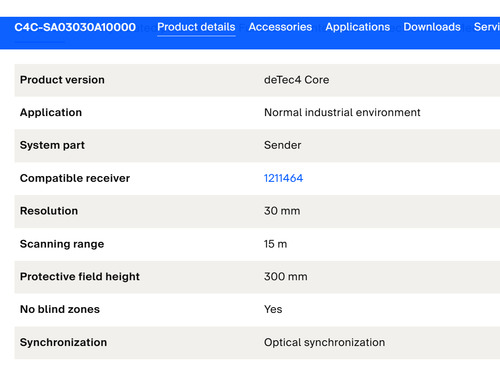The width and height of the screenshot is (500, 376).
Task: Click the No blind zones label
Action: tap(60, 309)
